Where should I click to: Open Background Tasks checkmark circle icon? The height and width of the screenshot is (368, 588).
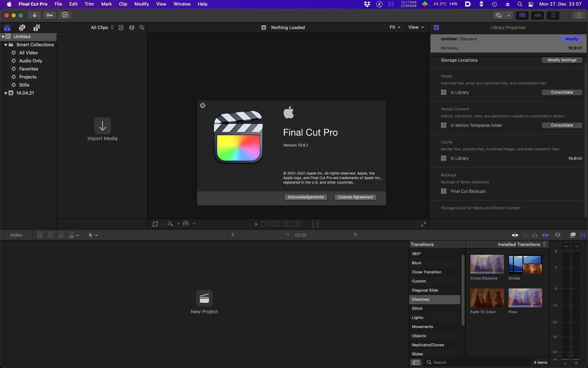pyautogui.click(x=65, y=15)
